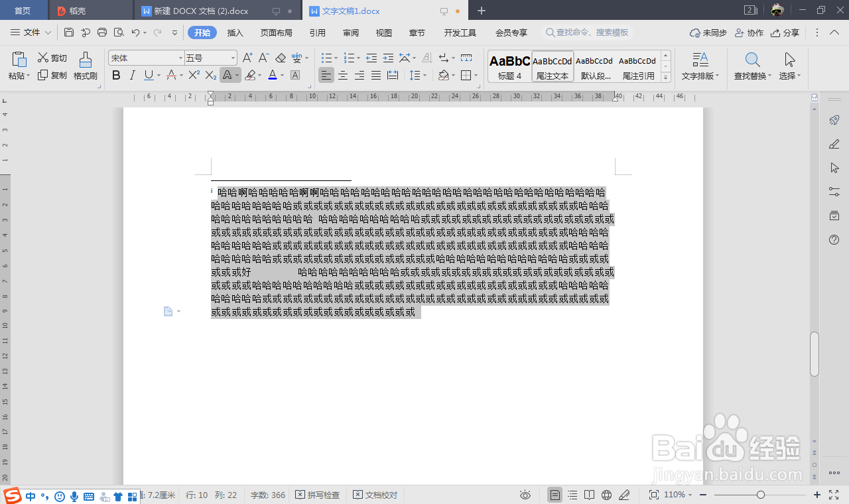Switch to the 视图 View tab
Image resolution: width=849 pixels, height=504 pixels.
click(x=384, y=32)
